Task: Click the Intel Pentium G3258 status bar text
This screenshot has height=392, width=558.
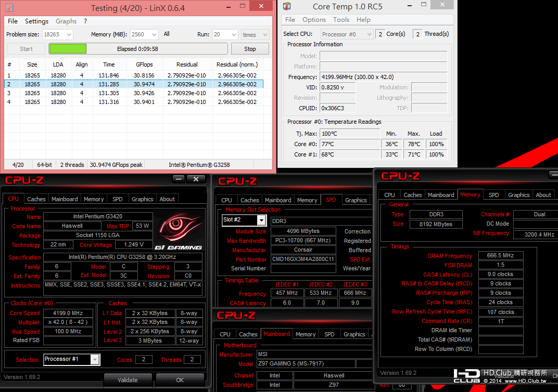Action: [199, 165]
